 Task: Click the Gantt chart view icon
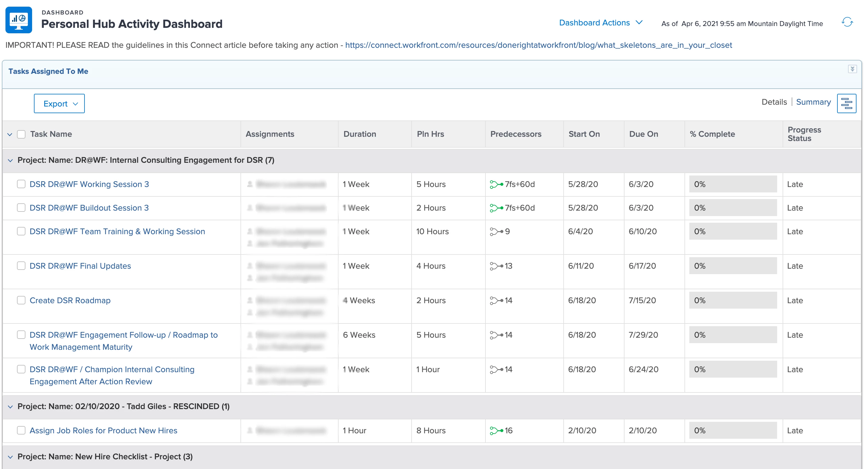(846, 103)
